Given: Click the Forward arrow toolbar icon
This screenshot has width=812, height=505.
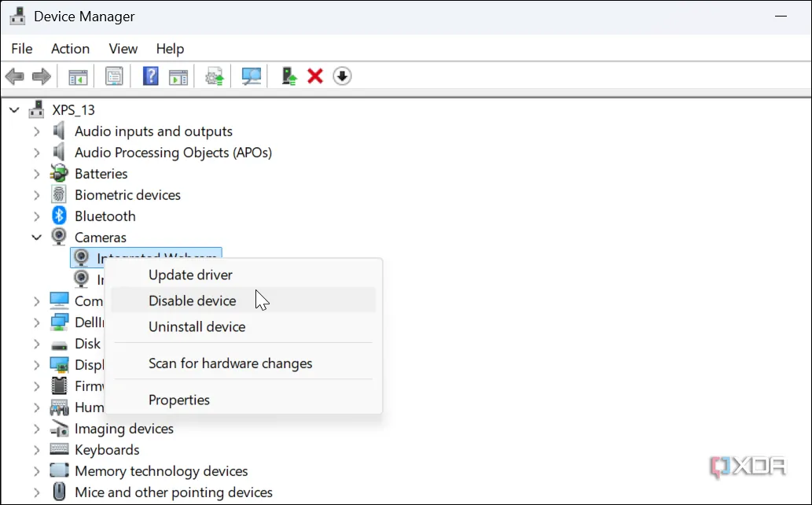Looking at the screenshot, I should pyautogui.click(x=42, y=77).
